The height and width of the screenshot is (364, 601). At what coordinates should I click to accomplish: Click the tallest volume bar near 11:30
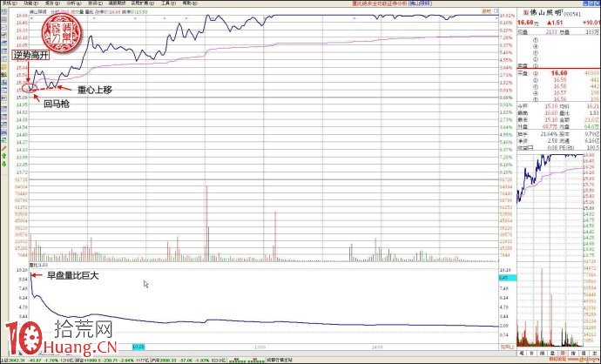(x=206, y=224)
